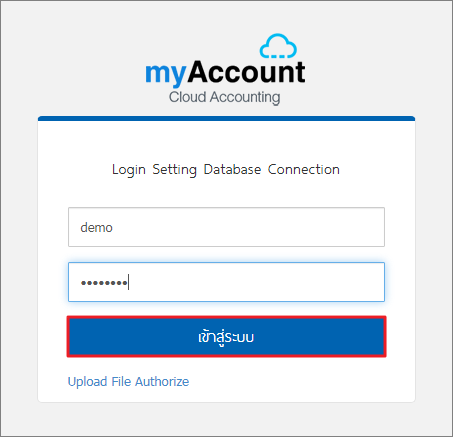Click the black "Account" logo word
The width and height of the screenshot is (453, 437).
pos(246,72)
